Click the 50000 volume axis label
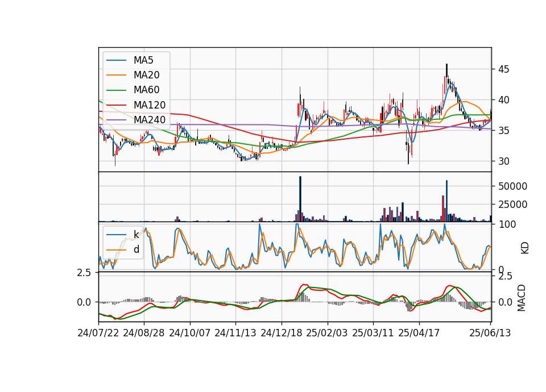This screenshot has width=546, height=392. 512,186
